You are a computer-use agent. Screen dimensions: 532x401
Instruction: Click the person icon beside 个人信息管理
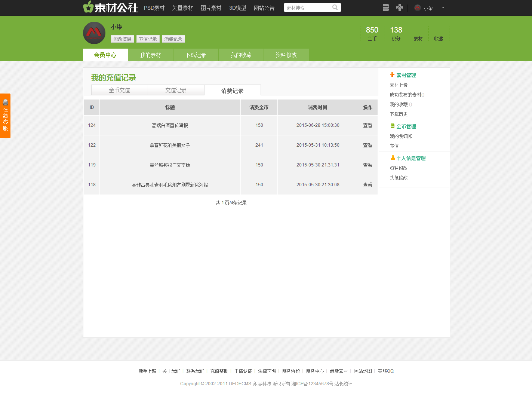pos(393,158)
